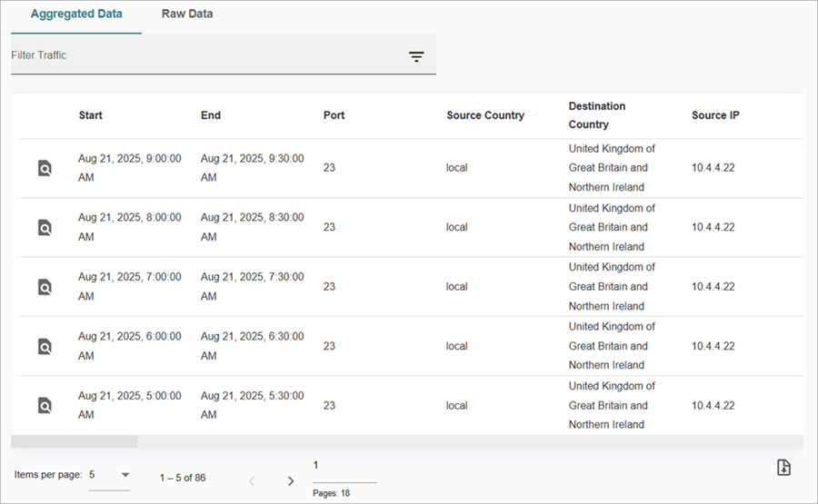Viewport: 818px width, 504px height.
Task: Export table data with download icon
Action: [783, 468]
